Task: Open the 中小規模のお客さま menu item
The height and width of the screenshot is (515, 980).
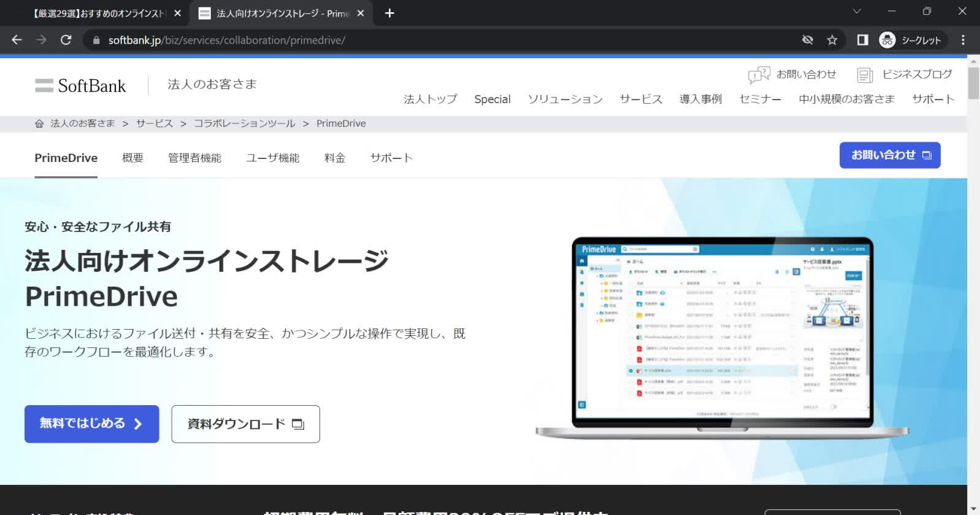Action: click(847, 99)
